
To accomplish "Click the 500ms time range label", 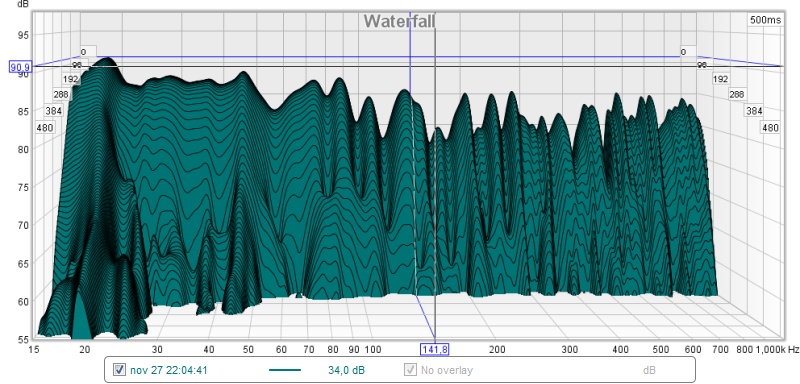I will (x=765, y=20).
